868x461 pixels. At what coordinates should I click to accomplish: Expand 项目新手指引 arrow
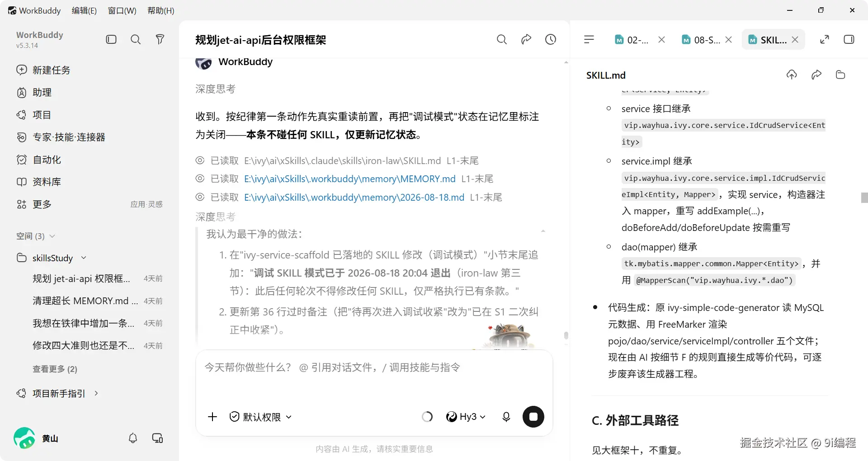(96, 393)
